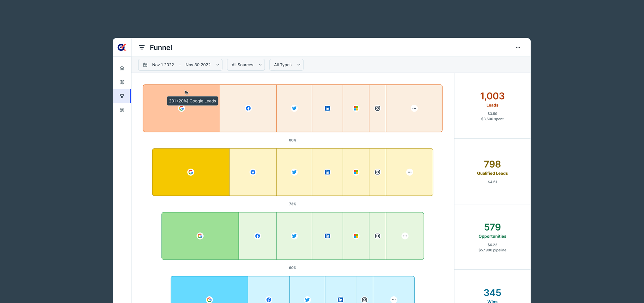
Task: Toggle the filter icon next to Funnel title
Action: [142, 47]
